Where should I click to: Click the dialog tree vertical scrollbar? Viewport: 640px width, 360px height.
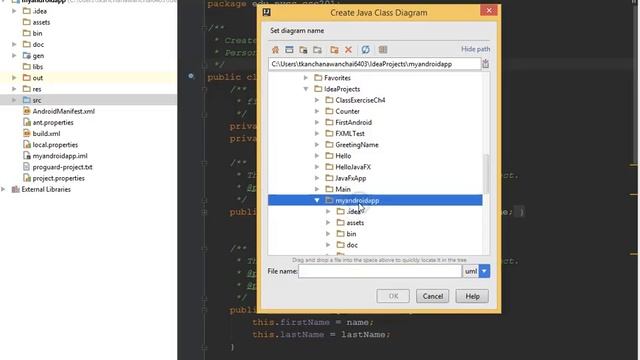pos(486,174)
